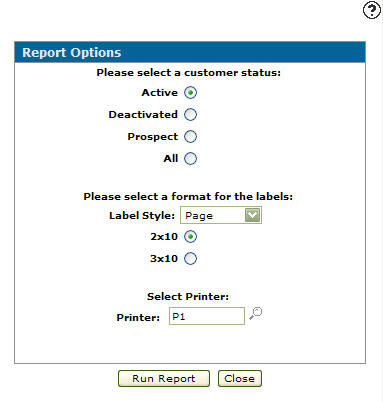Viewport: 383px width, 402px height.
Task: Click the Prospect text label
Action: tap(153, 137)
